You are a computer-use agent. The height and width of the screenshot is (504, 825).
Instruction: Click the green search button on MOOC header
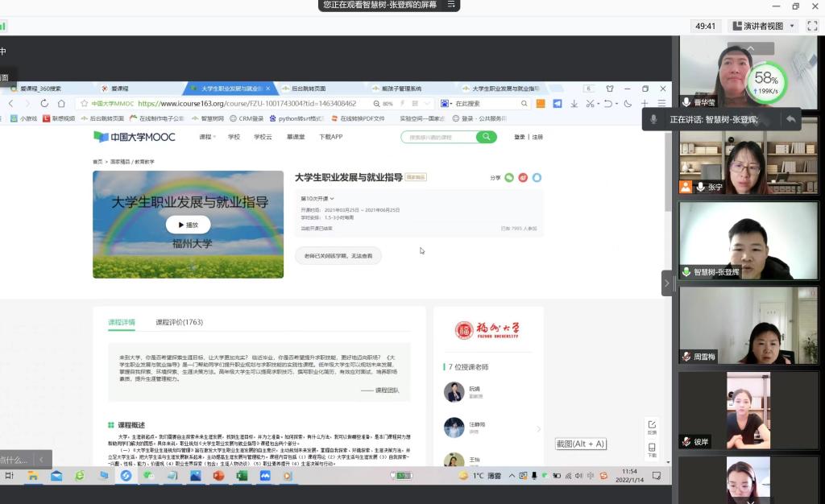[x=486, y=137]
